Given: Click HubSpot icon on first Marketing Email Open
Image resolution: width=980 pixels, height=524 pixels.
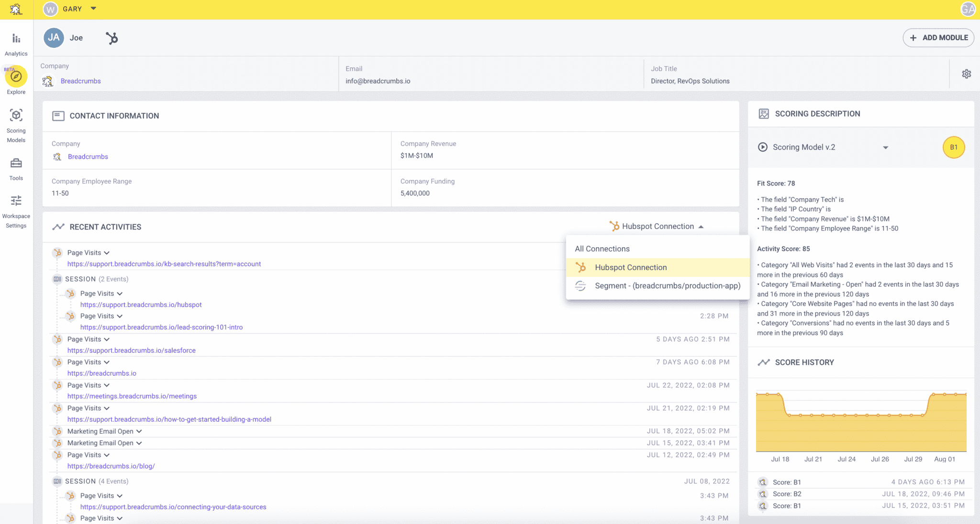Looking at the screenshot, I should click(x=57, y=431).
